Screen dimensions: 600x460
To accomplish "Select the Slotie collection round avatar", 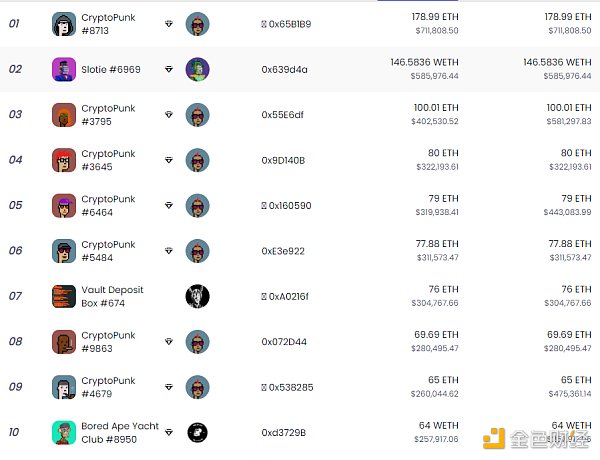I will pyautogui.click(x=197, y=69).
